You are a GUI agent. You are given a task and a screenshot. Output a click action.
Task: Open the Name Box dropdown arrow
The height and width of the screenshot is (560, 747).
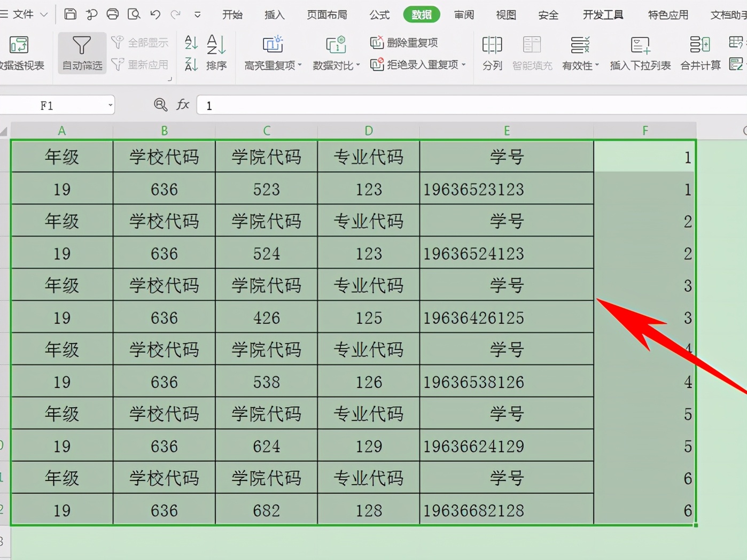coord(110,105)
